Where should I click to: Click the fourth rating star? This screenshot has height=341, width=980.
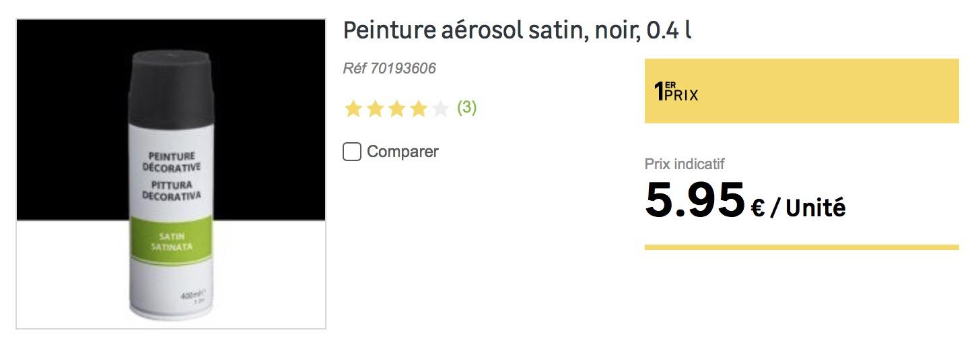(419, 108)
